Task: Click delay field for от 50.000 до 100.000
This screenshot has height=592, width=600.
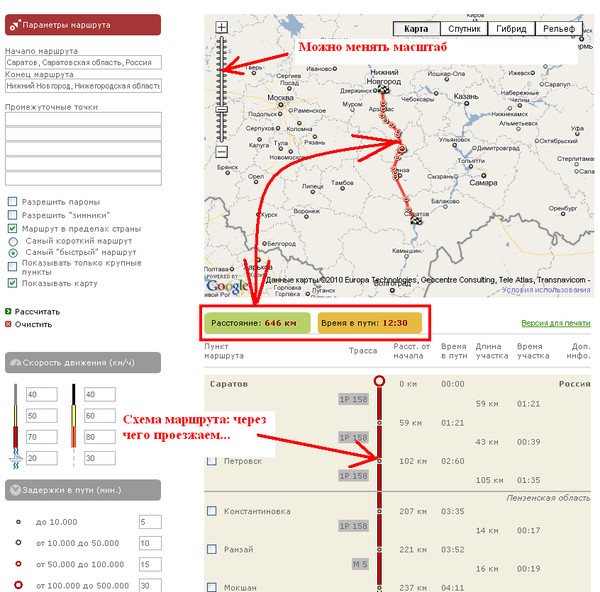Action: tap(150, 564)
